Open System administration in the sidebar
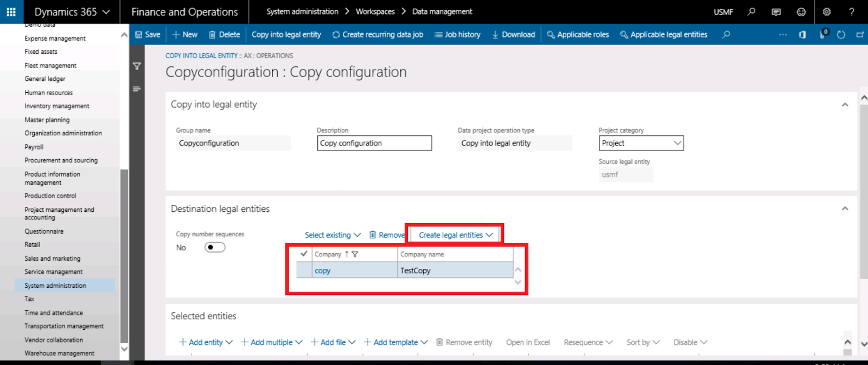 (55, 286)
